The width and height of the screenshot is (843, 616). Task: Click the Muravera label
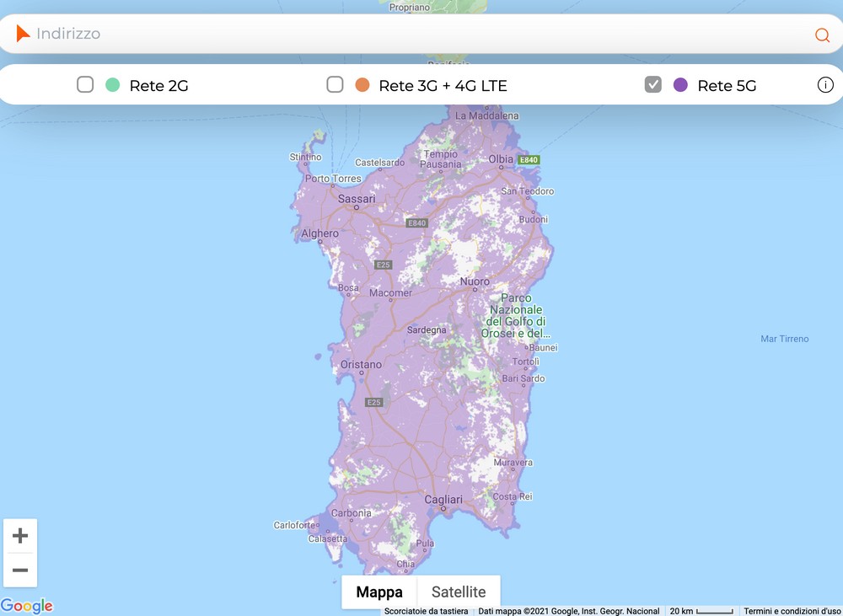(x=513, y=463)
